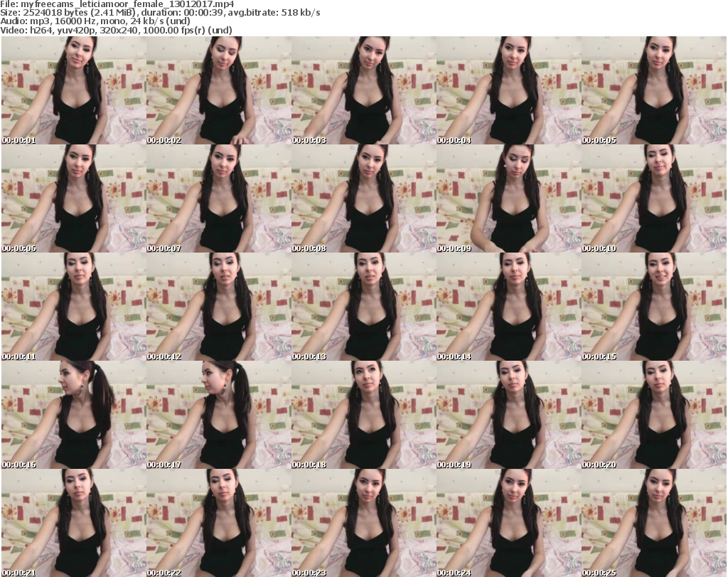This screenshot has height=577, width=728.
Task: Open the frame at timestamp 00:00:03
Action: click(x=363, y=90)
